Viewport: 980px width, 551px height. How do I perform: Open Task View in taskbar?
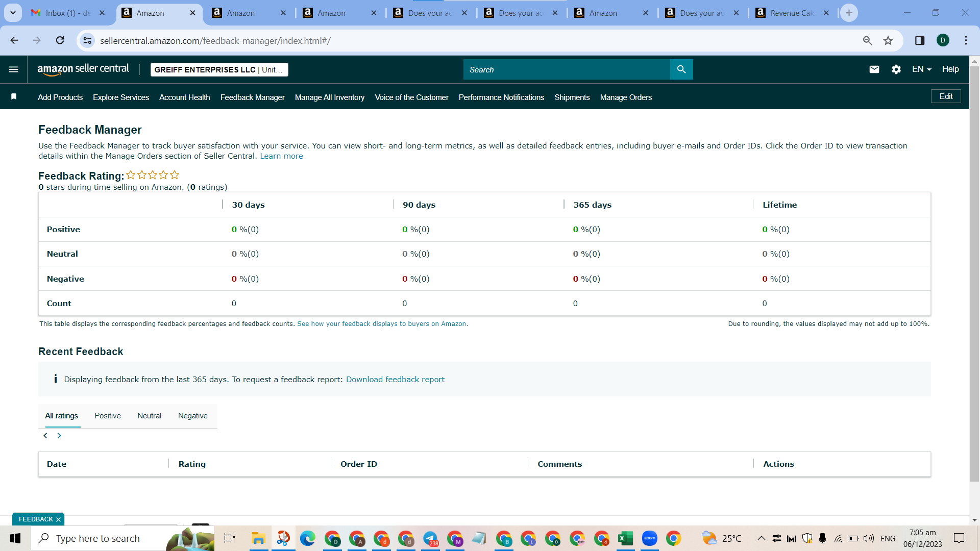point(230,538)
